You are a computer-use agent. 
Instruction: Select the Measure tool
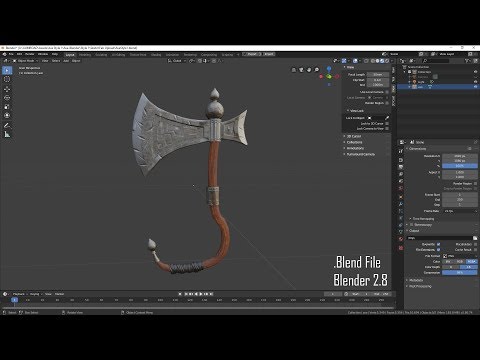pyautogui.click(x=7, y=135)
